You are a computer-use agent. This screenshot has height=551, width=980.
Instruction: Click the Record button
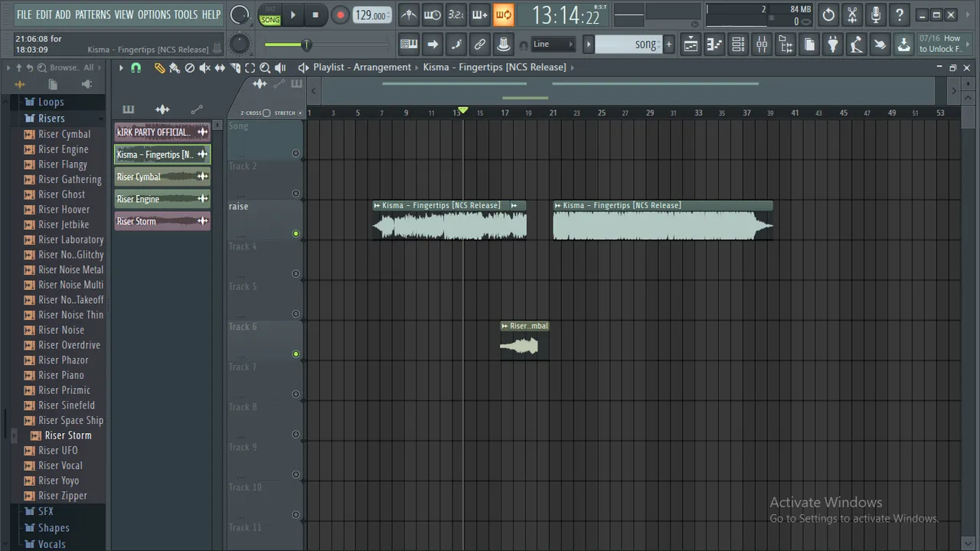pyautogui.click(x=340, y=15)
